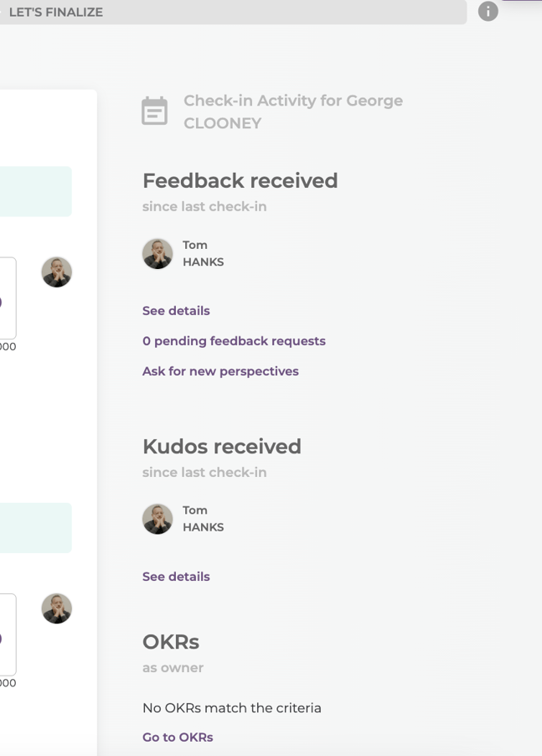
Task: Click No OKRs match the criteria message
Action: (x=232, y=708)
